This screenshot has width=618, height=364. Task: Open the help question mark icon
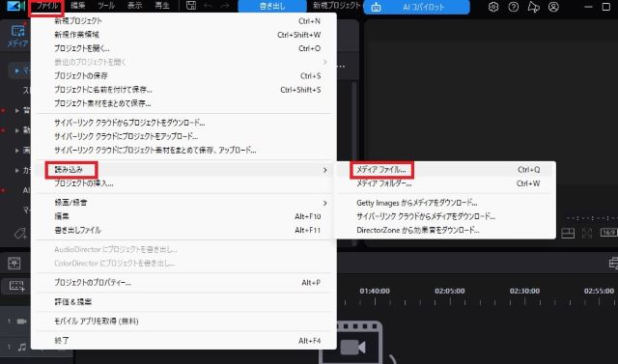coord(513,7)
